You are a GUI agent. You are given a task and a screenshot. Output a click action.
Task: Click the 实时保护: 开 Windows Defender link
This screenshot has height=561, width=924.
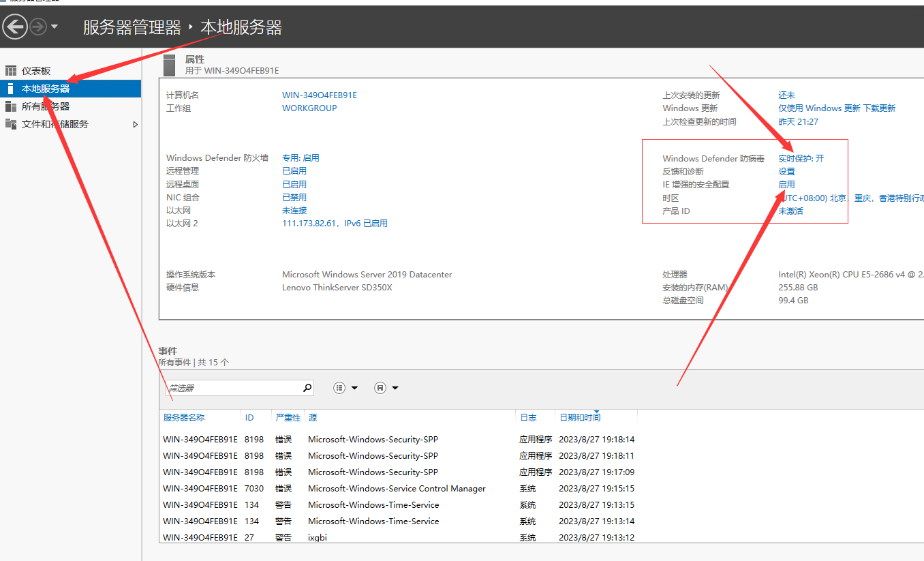coord(801,158)
